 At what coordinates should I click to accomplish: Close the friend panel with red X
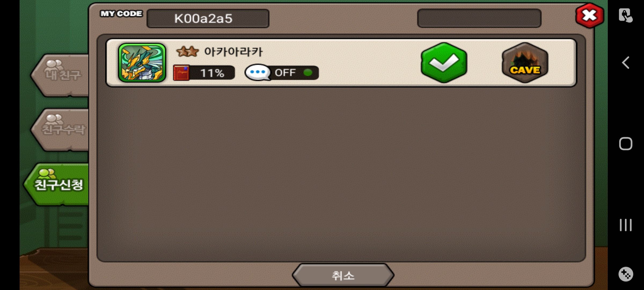(590, 16)
